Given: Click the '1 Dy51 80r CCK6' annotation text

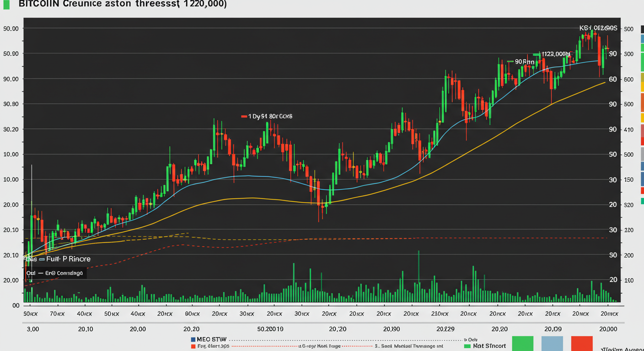Looking at the screenshot, I should pos(270,117).
